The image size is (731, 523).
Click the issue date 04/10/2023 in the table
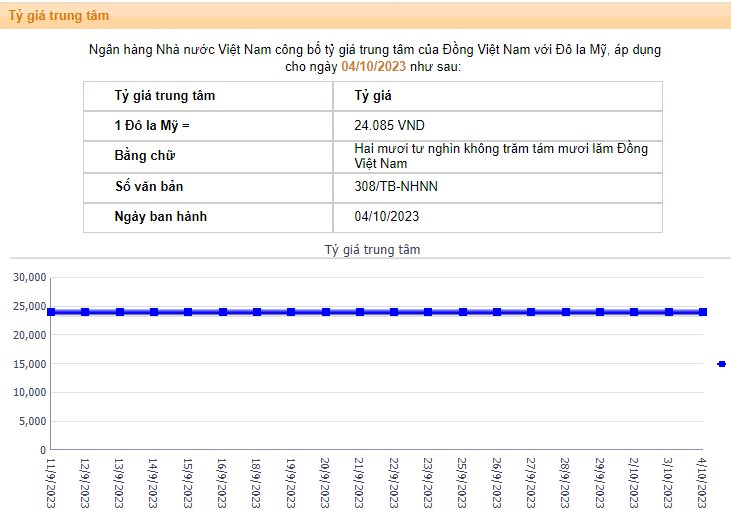click(x=386, y=216)
